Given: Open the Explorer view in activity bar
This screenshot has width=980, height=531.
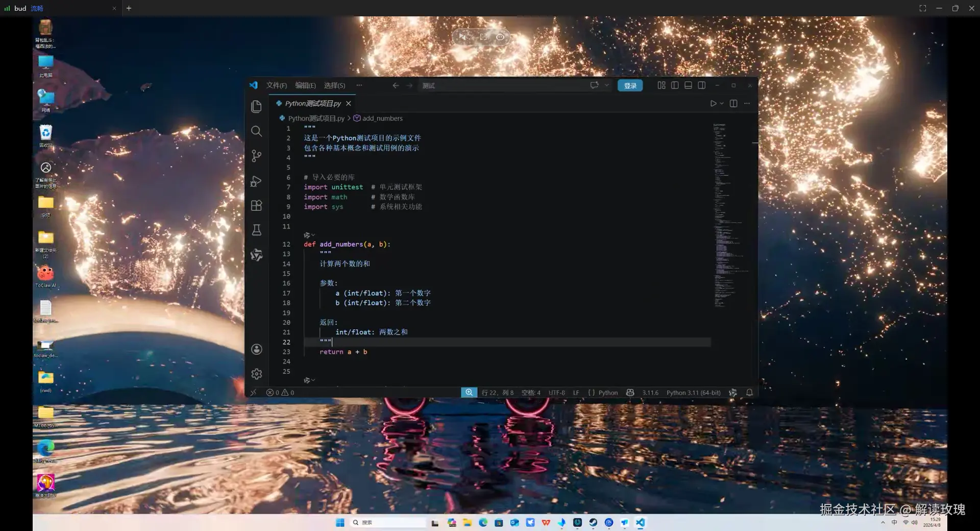Looking at the screenshot, I should 256,106.
